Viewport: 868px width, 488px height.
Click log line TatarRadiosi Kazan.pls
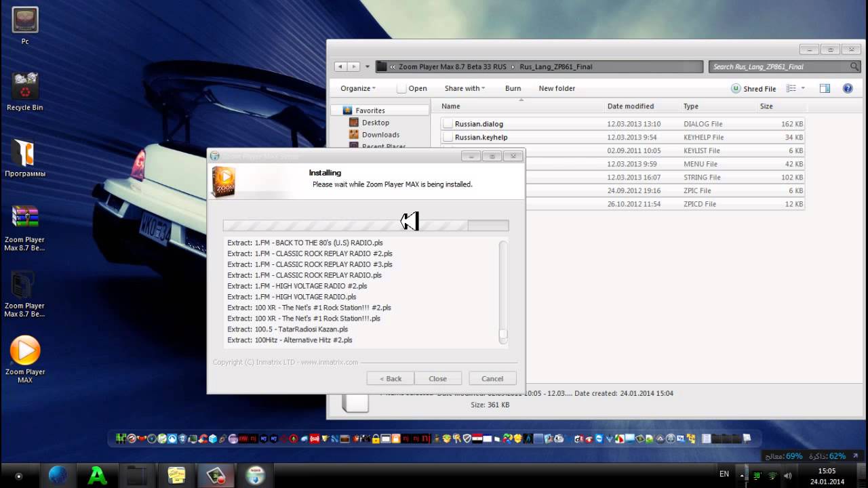point(288,329)
